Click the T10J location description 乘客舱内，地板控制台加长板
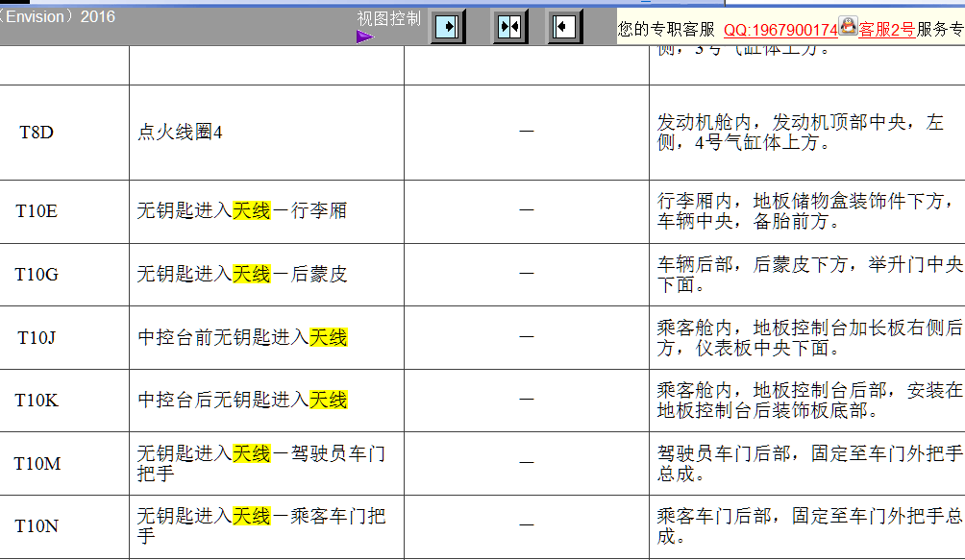Image resolution: width=965 pixels, height=560 pixels. (809, 337)
